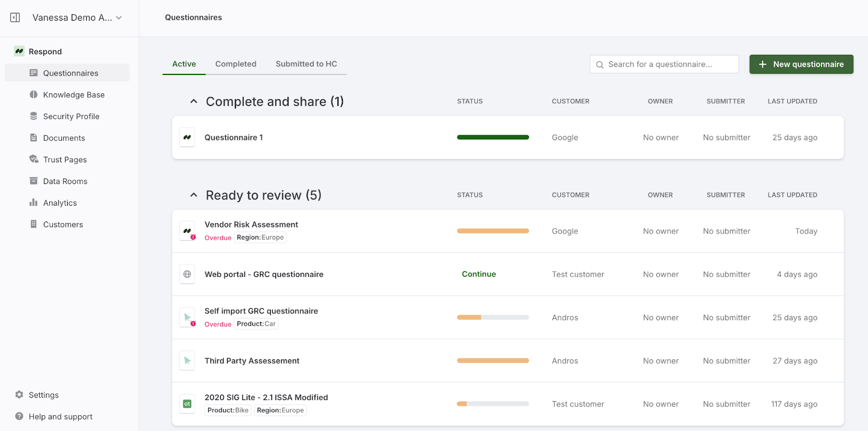868x431 pixels.
Task: Click the Security Profile stack icon
Action: [x=34, y=116]
